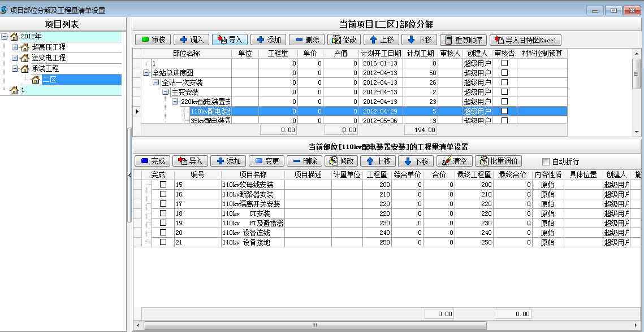Collapse the 2012年 tree node

point(5,37)
